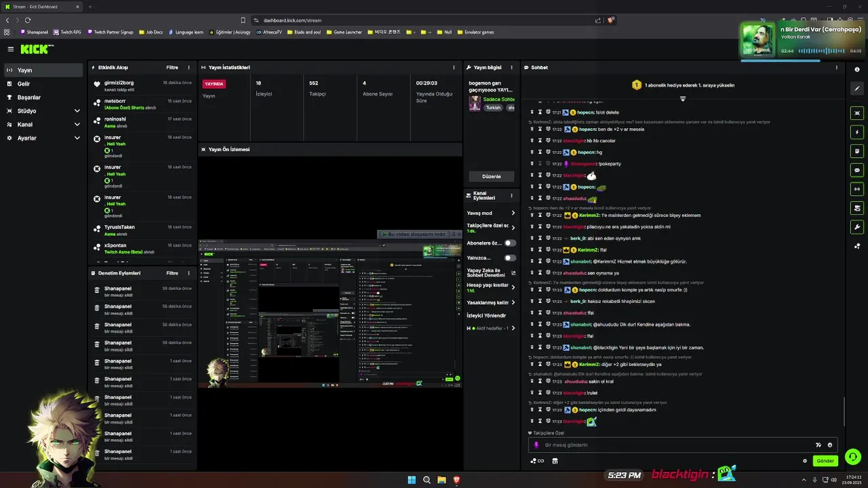
Task: Toggle the Yalnızca... chat mode switch
Action: coord(509,258)
